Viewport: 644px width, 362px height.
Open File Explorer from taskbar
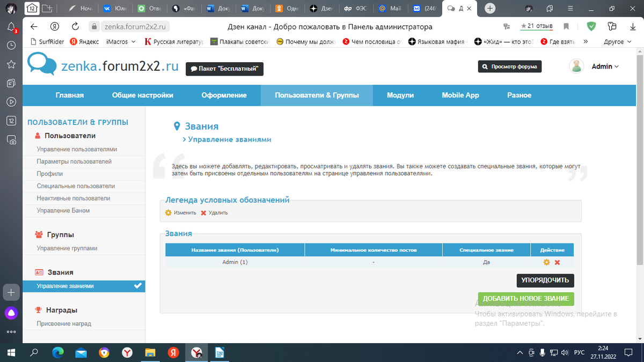pos(150,352)
